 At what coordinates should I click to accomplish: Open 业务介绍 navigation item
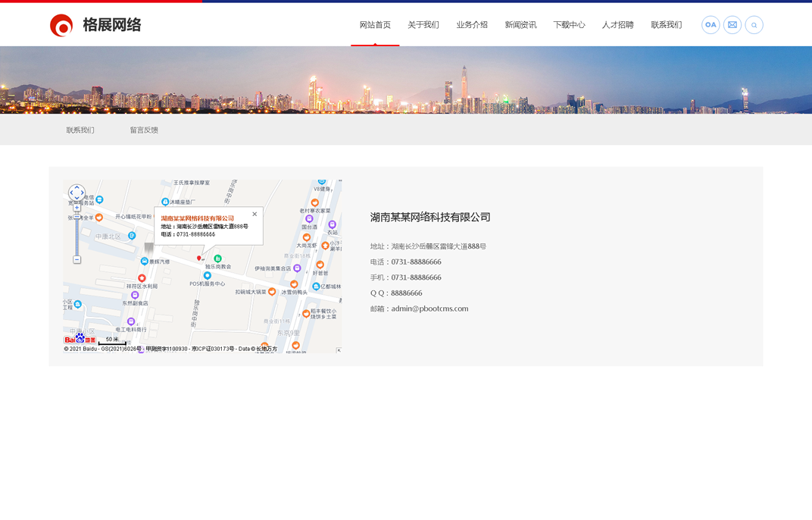[472, 25]
